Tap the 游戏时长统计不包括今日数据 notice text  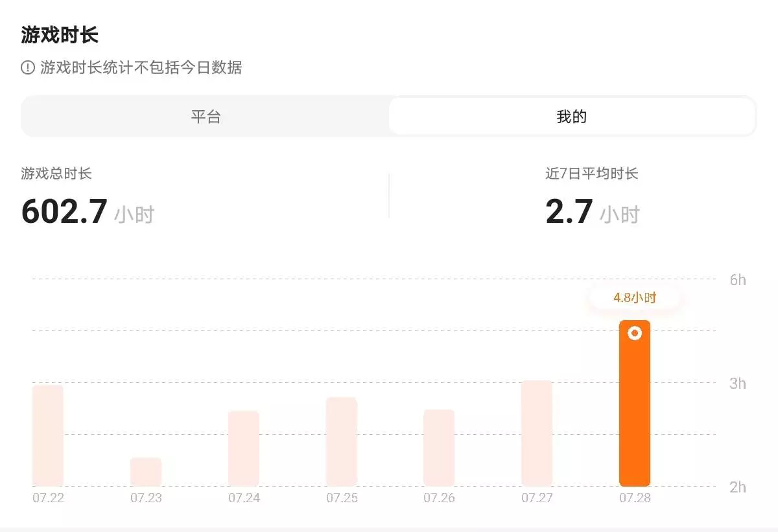[x=141, y=67]
